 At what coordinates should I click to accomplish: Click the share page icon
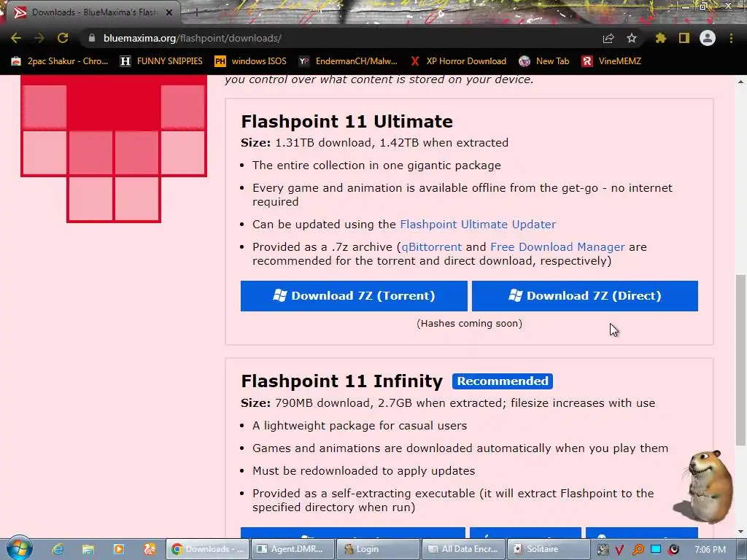(x=608, y=38)
